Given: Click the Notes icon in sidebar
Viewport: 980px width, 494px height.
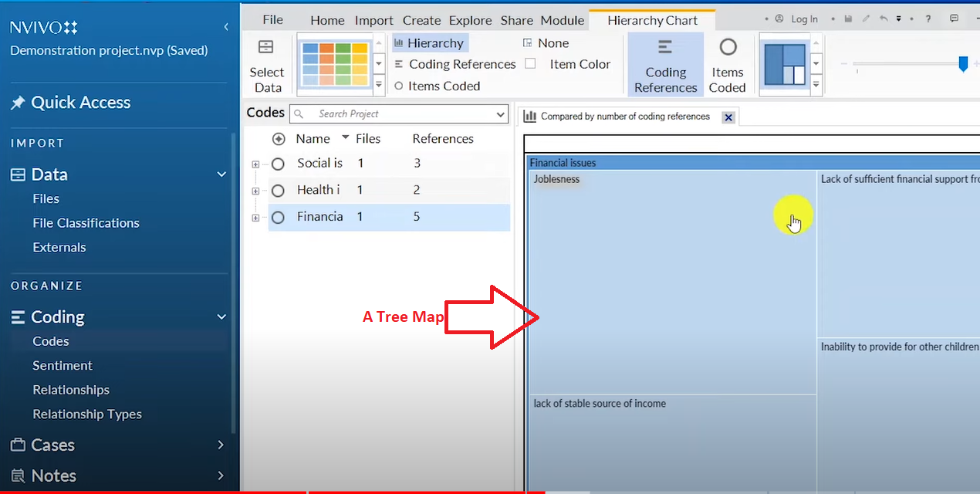Looking at the screenshot, I should [x=18, y=476].
